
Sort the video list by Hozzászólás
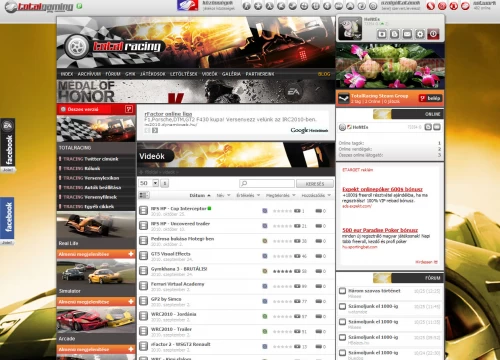pyautogui.click(x=316, y=195)
